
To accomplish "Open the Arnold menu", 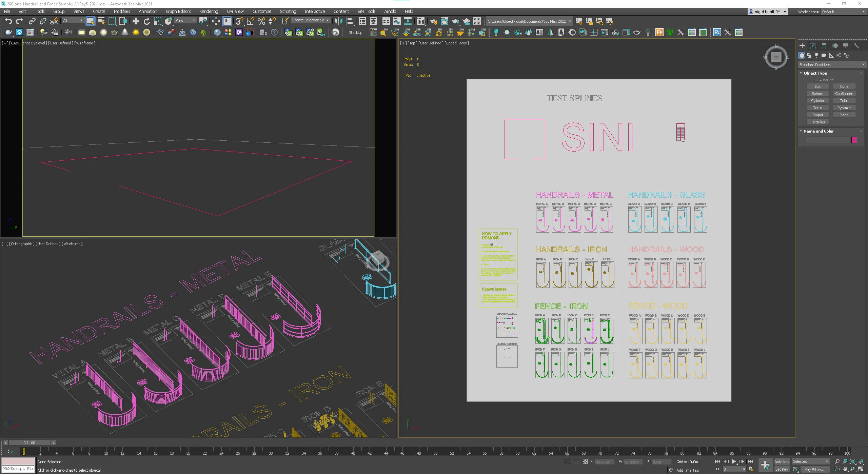I will click(x=390, y=11).
